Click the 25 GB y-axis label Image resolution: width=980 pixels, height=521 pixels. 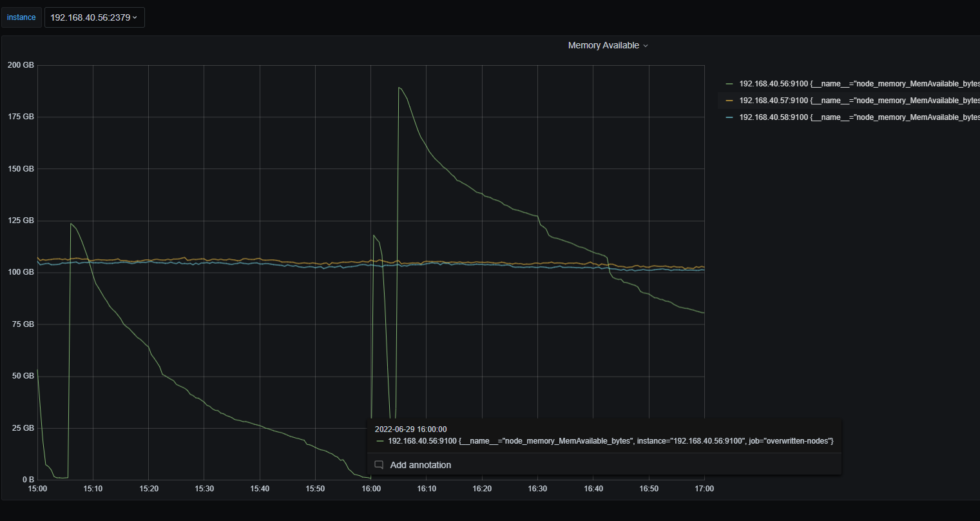(23, 428)
